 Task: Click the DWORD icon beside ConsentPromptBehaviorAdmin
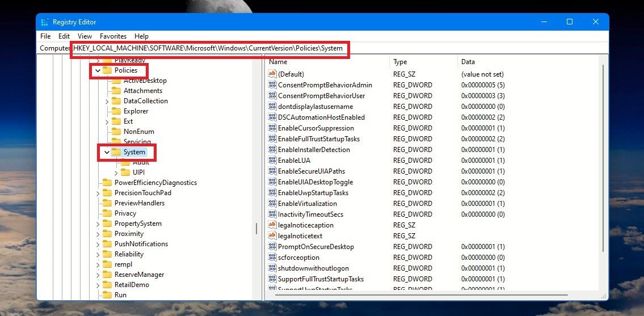[x=272, y=85]
